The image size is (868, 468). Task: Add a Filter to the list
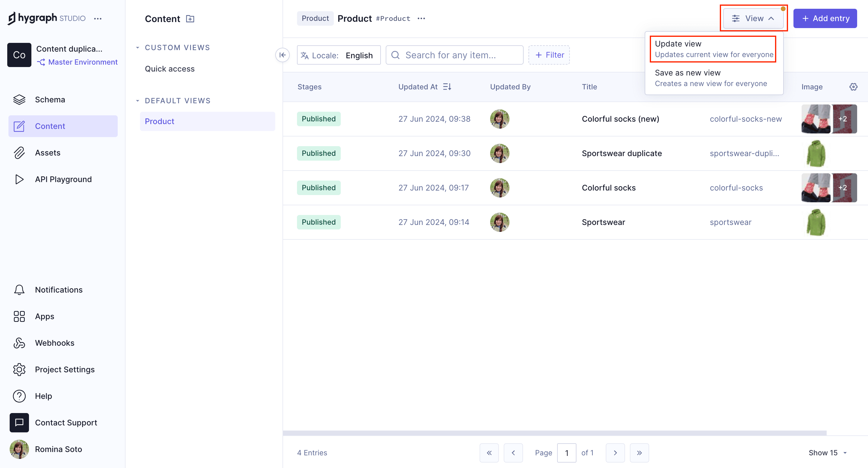click(x=549, y=55)
